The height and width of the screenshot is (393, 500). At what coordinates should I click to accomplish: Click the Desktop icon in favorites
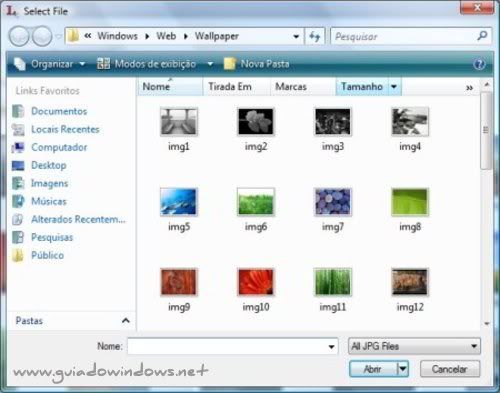tap(18, 165)
